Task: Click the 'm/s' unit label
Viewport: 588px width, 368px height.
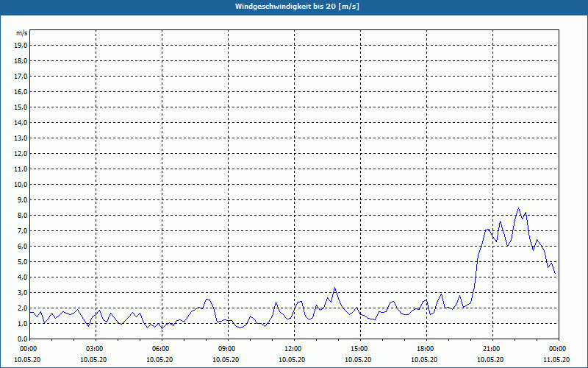Action: pos(22,33)
